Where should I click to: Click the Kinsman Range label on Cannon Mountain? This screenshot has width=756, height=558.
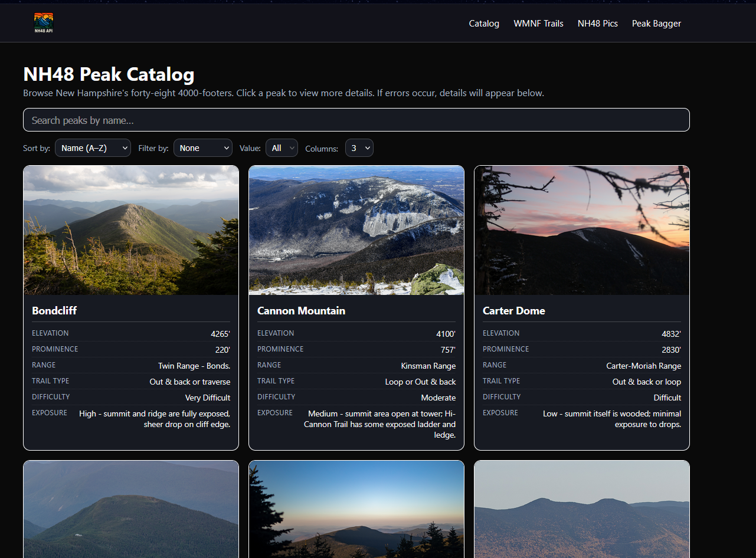pyautogui.click(x=428, y=366)
